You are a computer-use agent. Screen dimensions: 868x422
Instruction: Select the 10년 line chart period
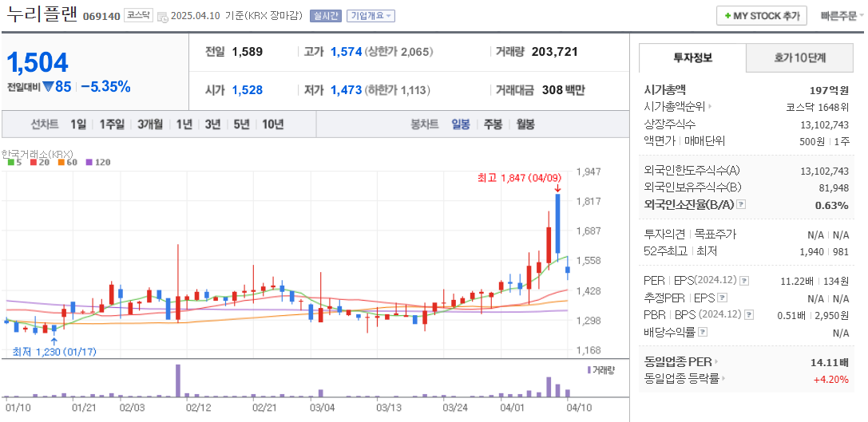(273, 124)
